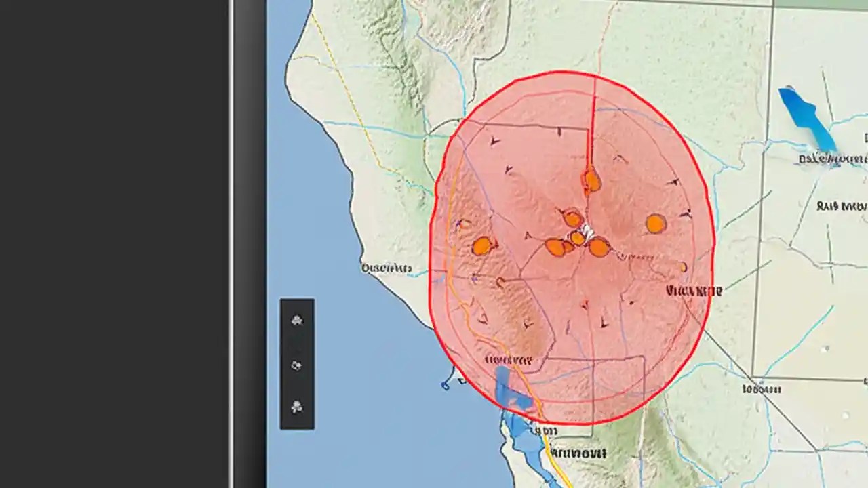Click the northern orange marker inside the red zone

(x=591, y=180)
